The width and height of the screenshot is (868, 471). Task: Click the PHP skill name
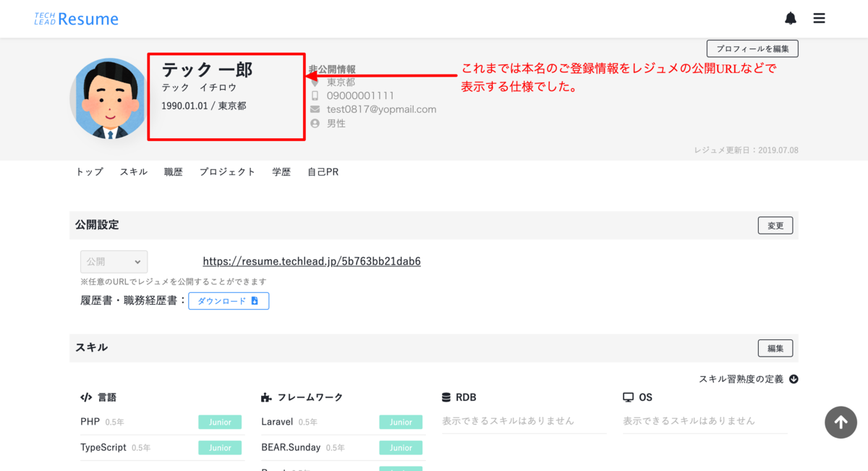[90, 422]
